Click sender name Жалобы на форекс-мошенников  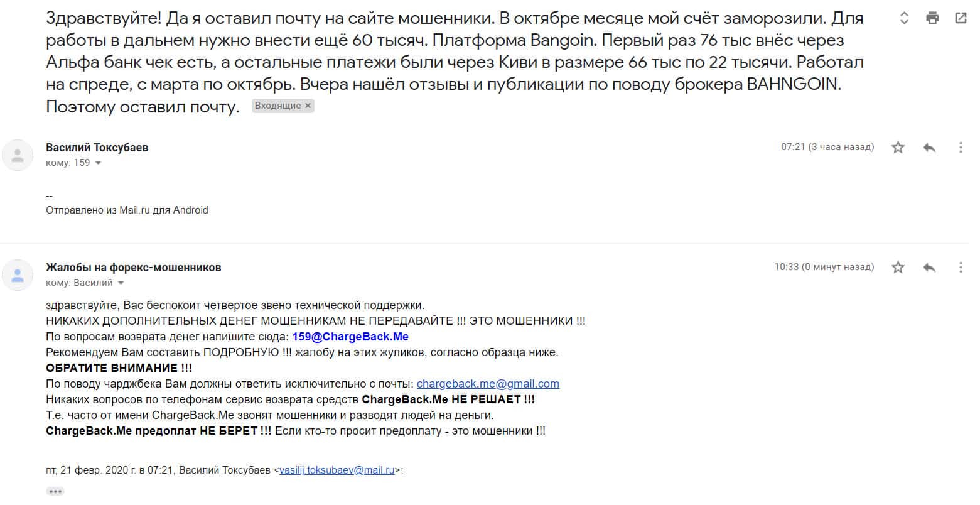click(x=133, y=268)
